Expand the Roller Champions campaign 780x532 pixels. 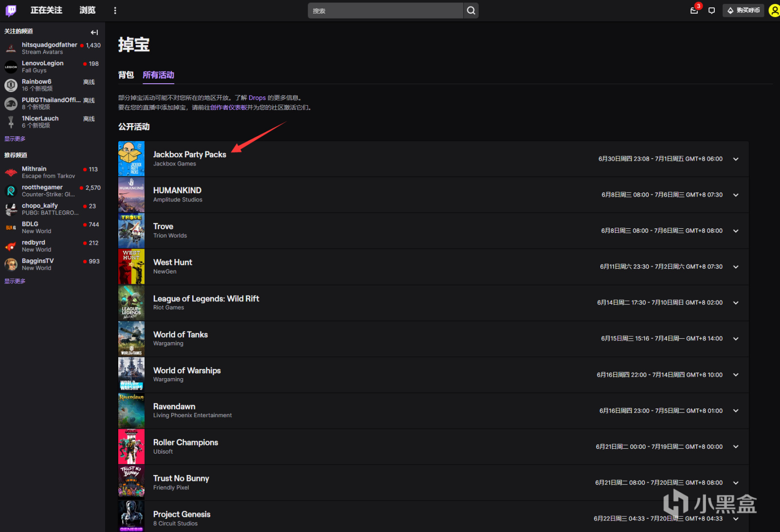[736, 447]
